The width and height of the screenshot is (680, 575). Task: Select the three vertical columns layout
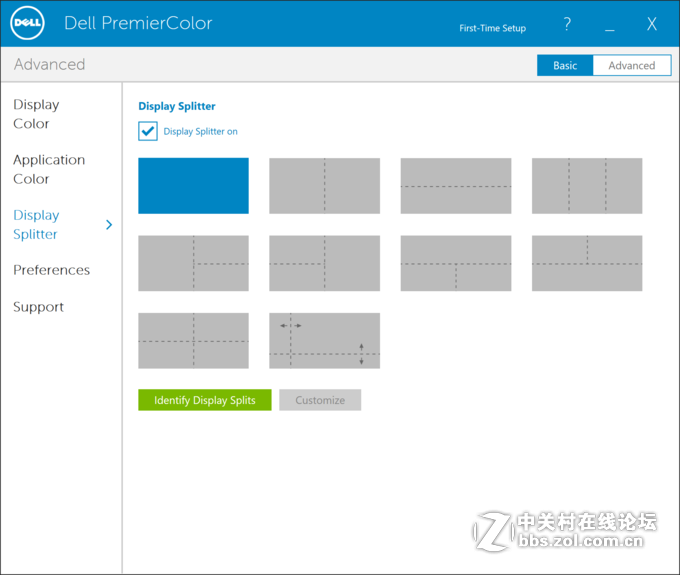[587, 186]
